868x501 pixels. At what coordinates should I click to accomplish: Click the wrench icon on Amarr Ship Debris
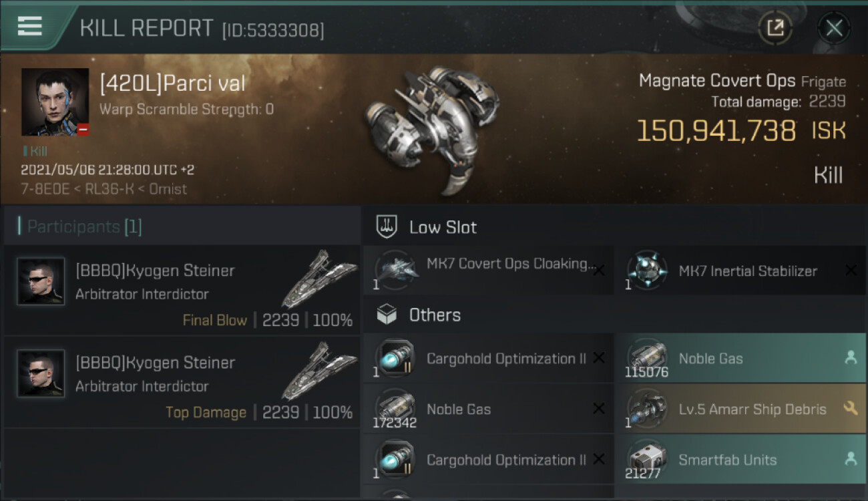(851, 408)
